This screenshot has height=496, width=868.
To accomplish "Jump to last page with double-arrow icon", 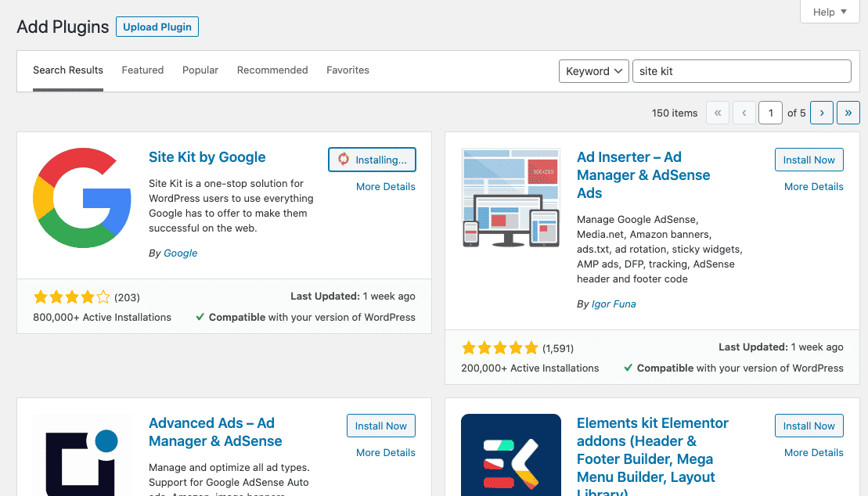I will (x=848, y=113).
